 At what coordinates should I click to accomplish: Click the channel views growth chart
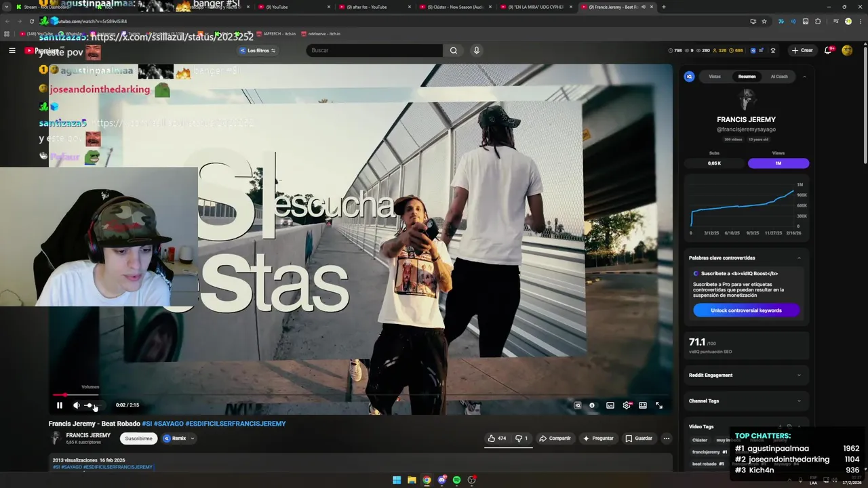point(746,208)
